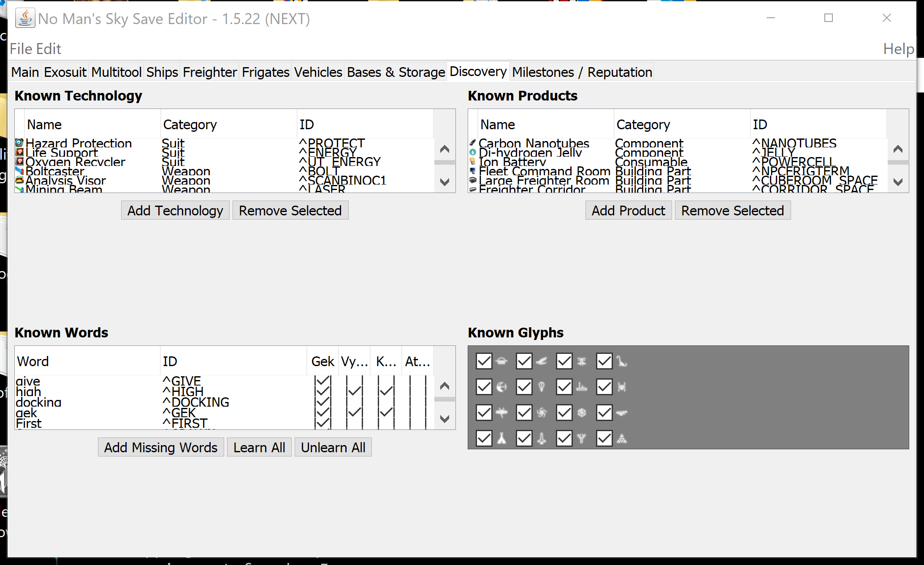Select the Carbon Nanotubes product row
Screen dimensions: 924x565
pos(534,143)
